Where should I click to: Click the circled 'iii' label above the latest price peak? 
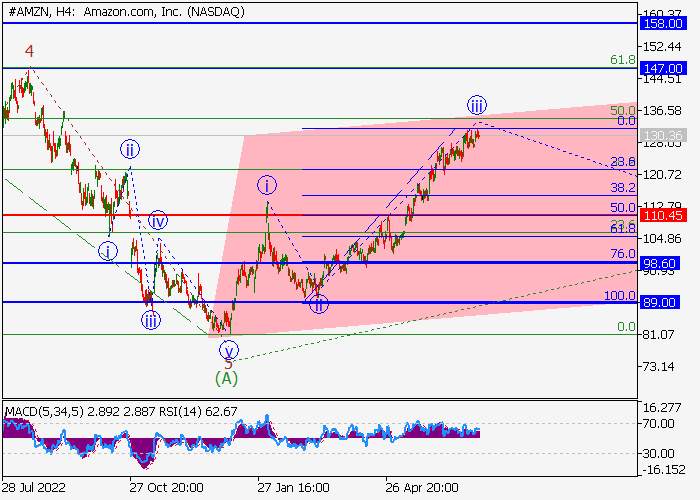(477, 105)
